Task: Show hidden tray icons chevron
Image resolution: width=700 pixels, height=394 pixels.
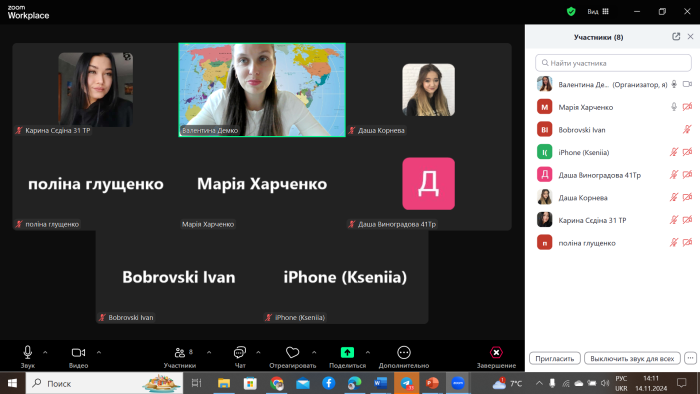Action: [x=539, y=383]
